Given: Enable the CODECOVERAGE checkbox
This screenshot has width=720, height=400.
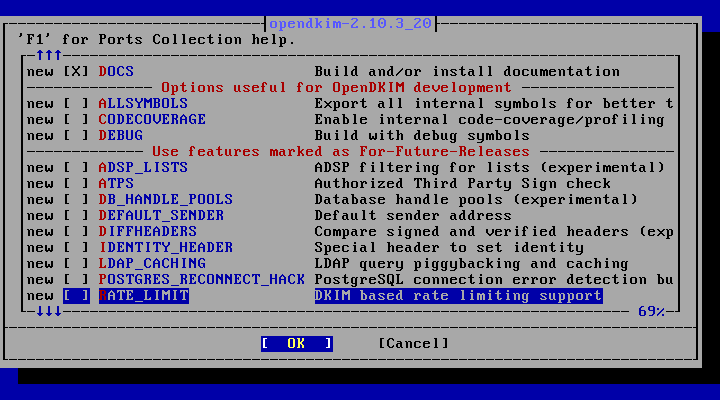Looking at the screenshot, I should point(76,120).
